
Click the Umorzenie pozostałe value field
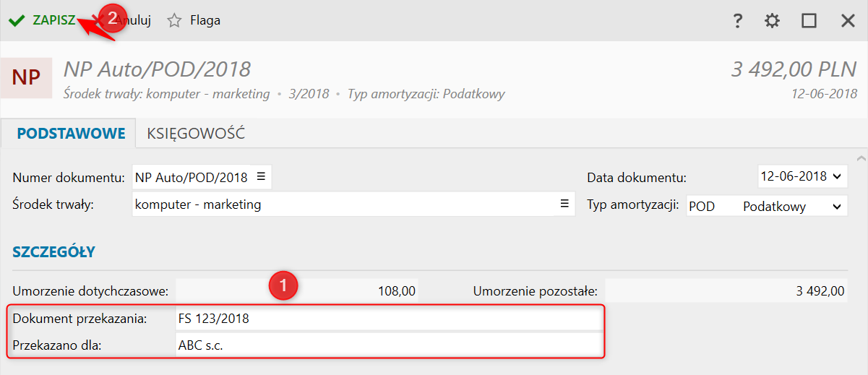(x=725, y=291)
